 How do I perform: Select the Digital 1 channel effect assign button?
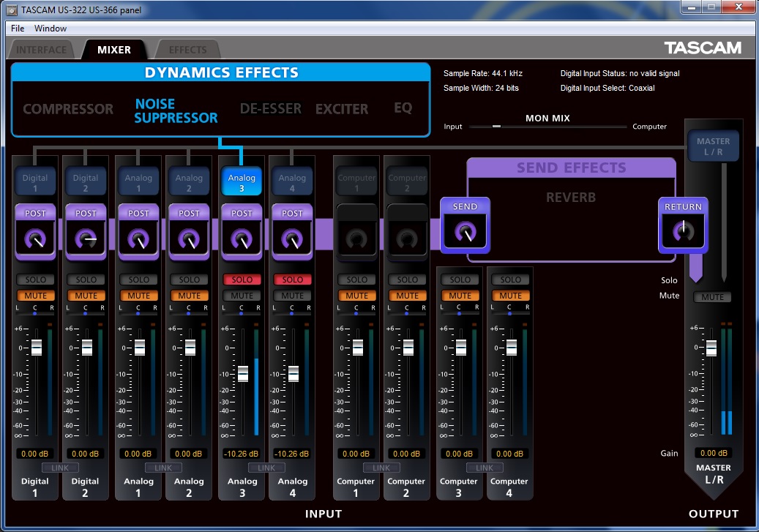(35, 182)
